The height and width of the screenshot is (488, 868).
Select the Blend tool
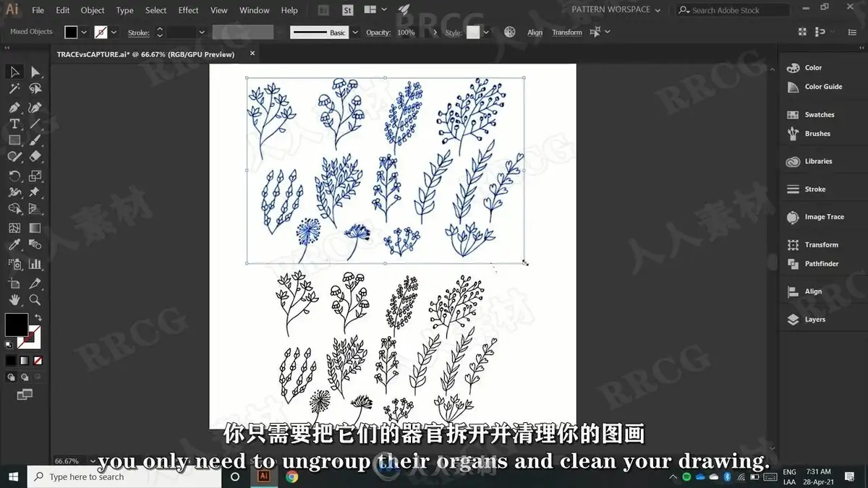[x=35, y=245]
